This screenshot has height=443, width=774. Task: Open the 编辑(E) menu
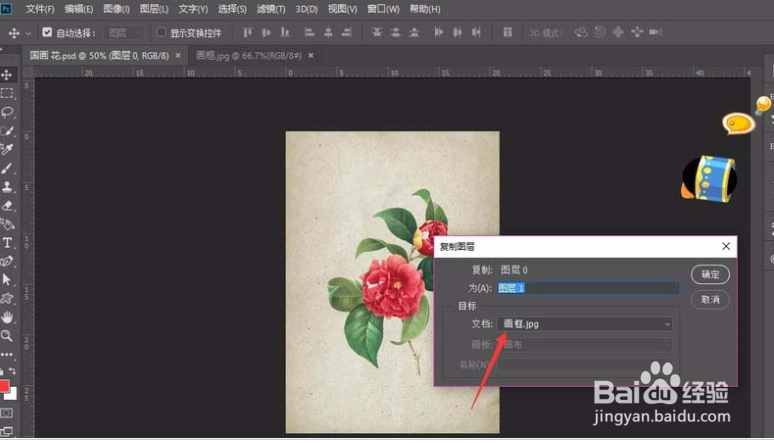78,9
